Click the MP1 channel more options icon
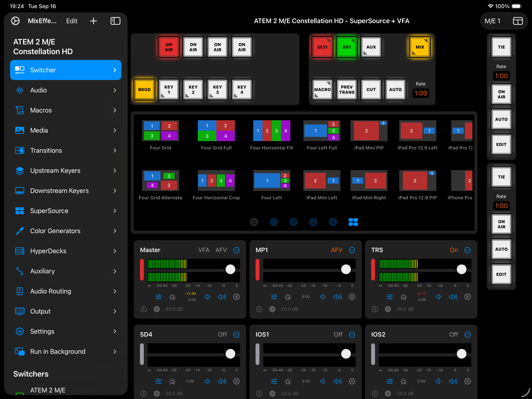Image resolution: width=532 pixels, height=399 pixels. click(x=352, y=250)
